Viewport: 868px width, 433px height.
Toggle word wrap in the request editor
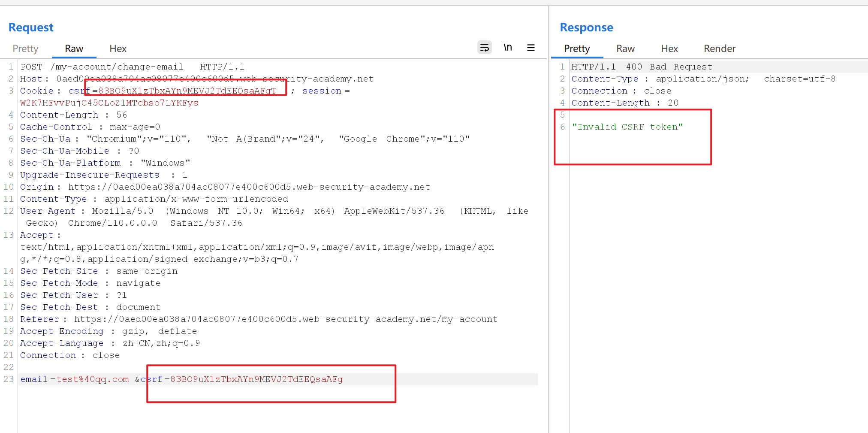tap(484, 47)
